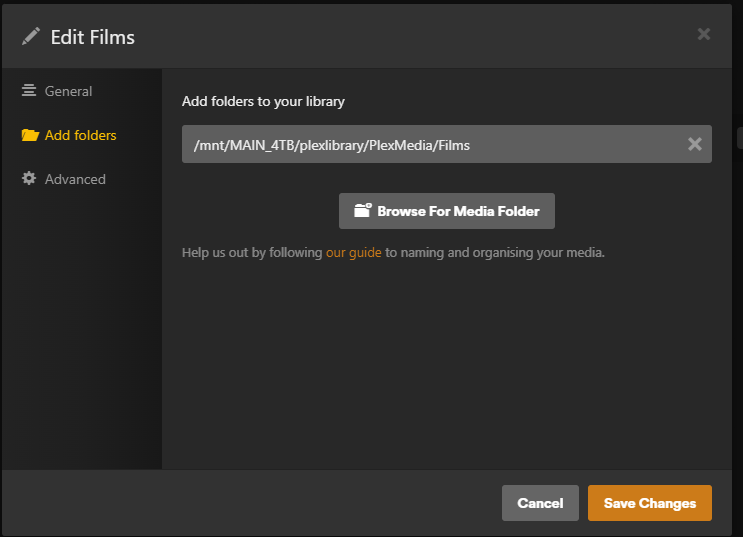Cancel editing the Films library
This screenshot has width=743, height=537.
click(540, 503)
